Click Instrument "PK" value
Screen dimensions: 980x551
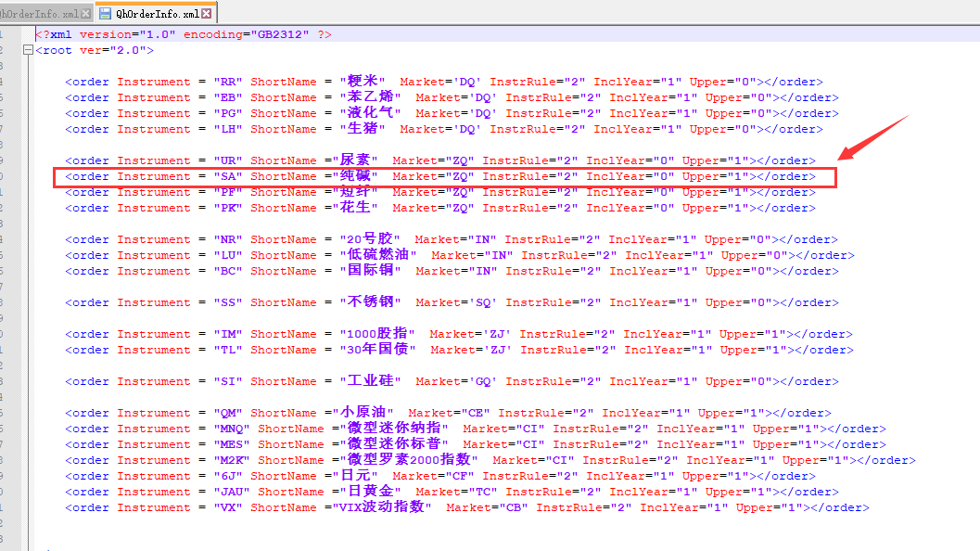[x=227, y=208]
